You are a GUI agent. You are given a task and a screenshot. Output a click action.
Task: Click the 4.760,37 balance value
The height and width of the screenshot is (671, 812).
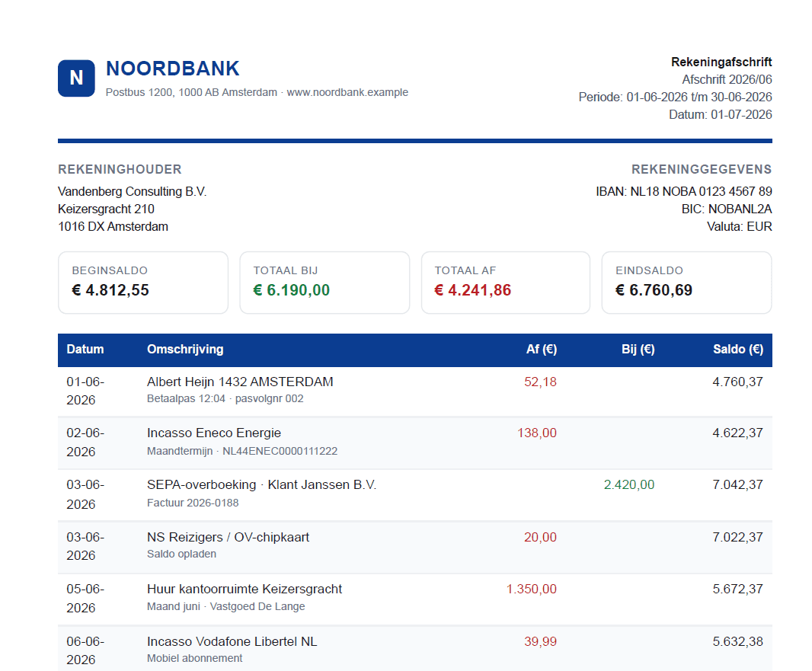[737, 382]
